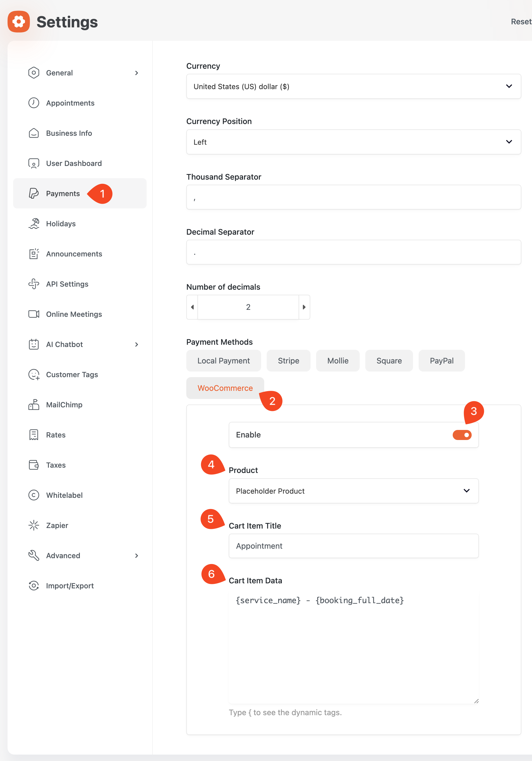Open the Currency dropdown
This screenshot has height=761, width=532.
point(354,87)
